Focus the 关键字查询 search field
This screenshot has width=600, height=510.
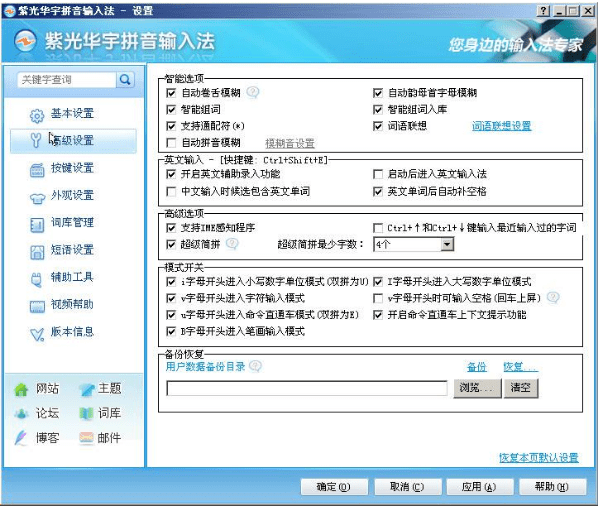coord(67,80)
